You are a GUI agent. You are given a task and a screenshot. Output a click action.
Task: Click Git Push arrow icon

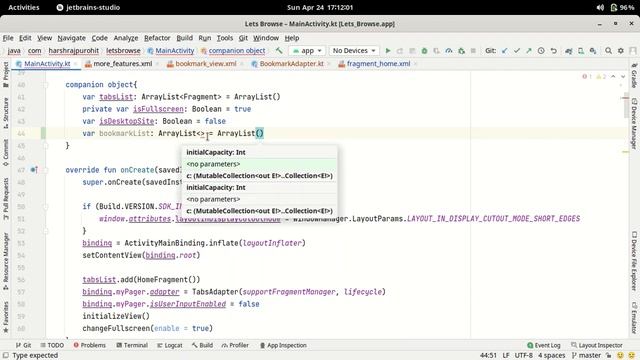click(529, 51)
